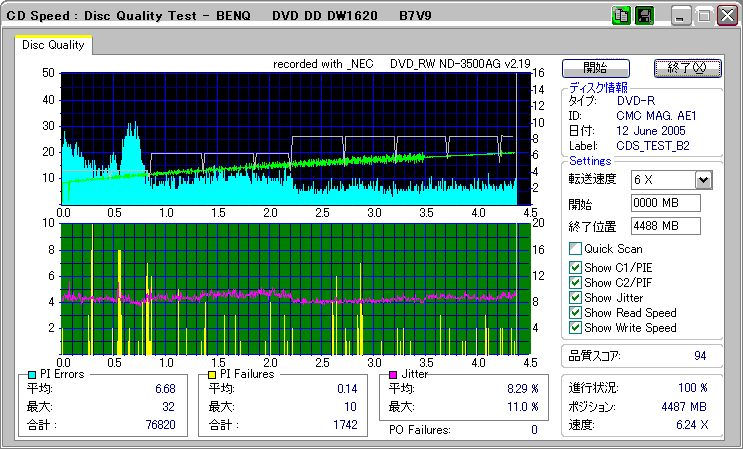Click the cyan PI Errors color swatch
The width and height of the screenshot is (743, 449).
[x=32, y=373]
